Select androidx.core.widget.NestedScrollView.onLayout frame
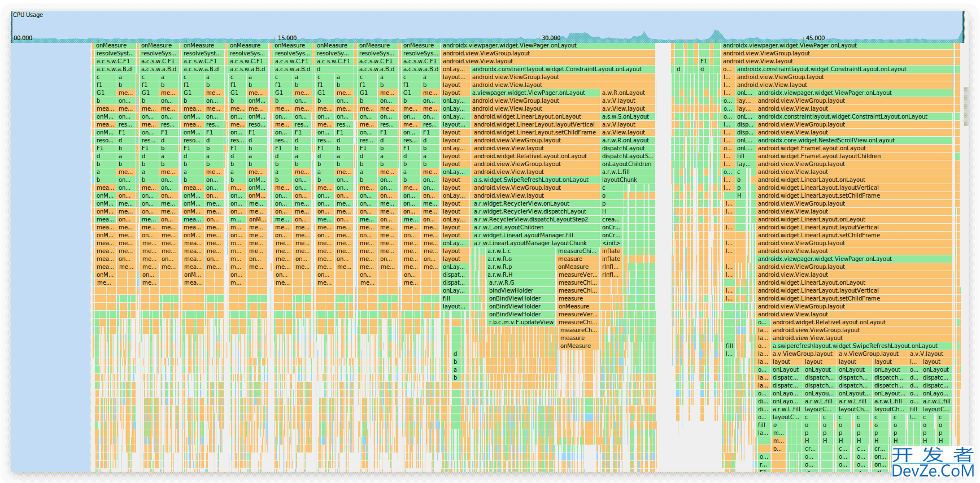980x483 pixels. coord(855,140)
